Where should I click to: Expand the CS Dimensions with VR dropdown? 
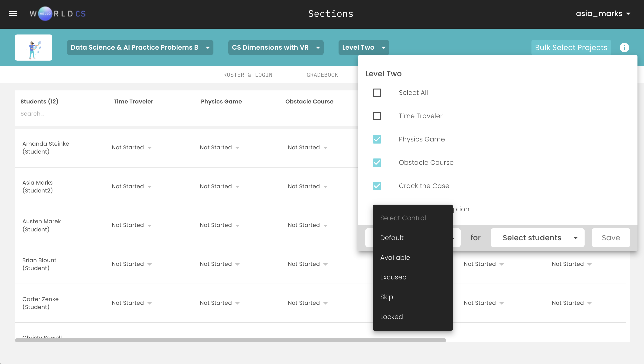(275, 48)
